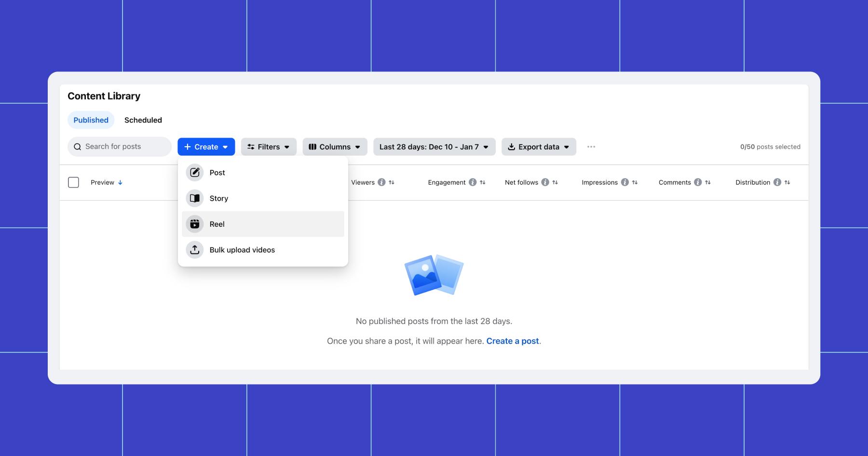
Task: Sort by Impressions arrows
Action: [635, 182]
